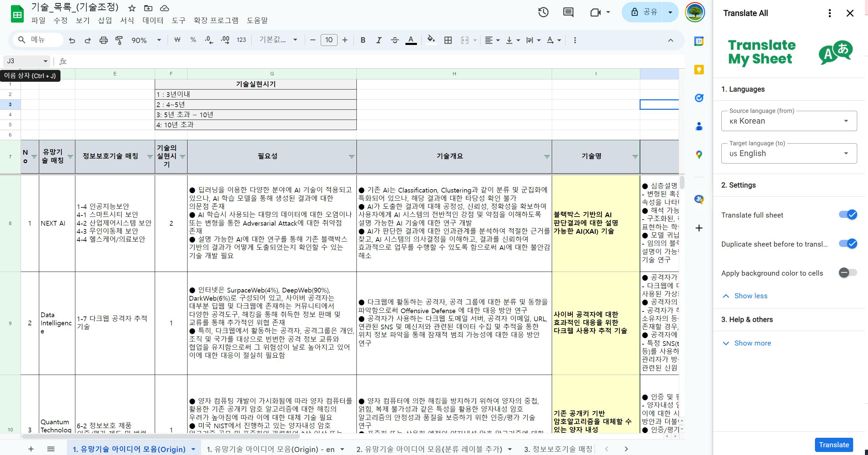Viewport: 868px width, 455px height.
Task: Disable Translate full sheet toggle
Action: pos(847,215)
